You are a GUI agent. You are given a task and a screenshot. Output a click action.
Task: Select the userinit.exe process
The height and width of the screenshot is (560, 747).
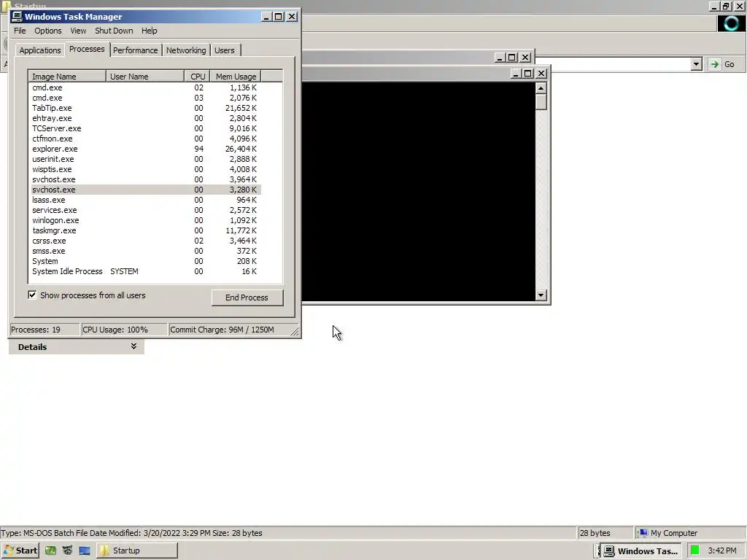146,159
